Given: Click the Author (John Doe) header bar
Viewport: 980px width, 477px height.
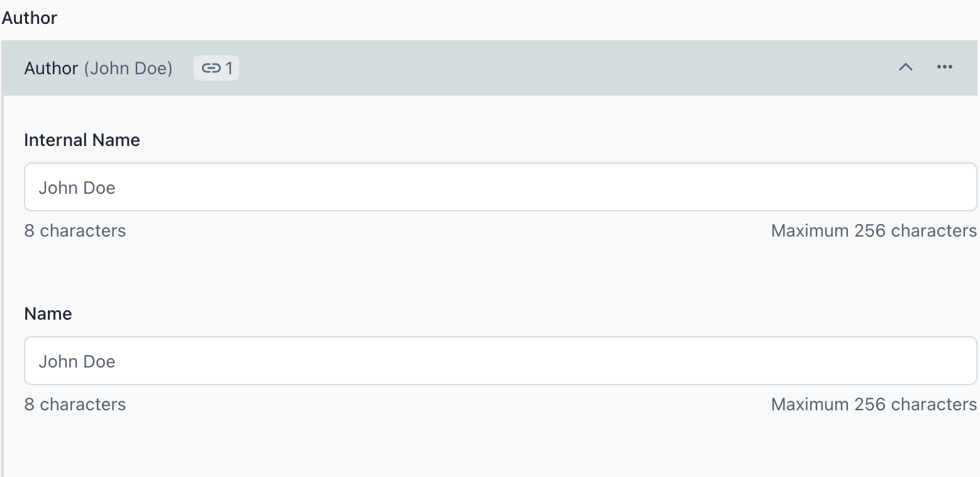Looking at the screenshot, I should click(x=440, y=67).
